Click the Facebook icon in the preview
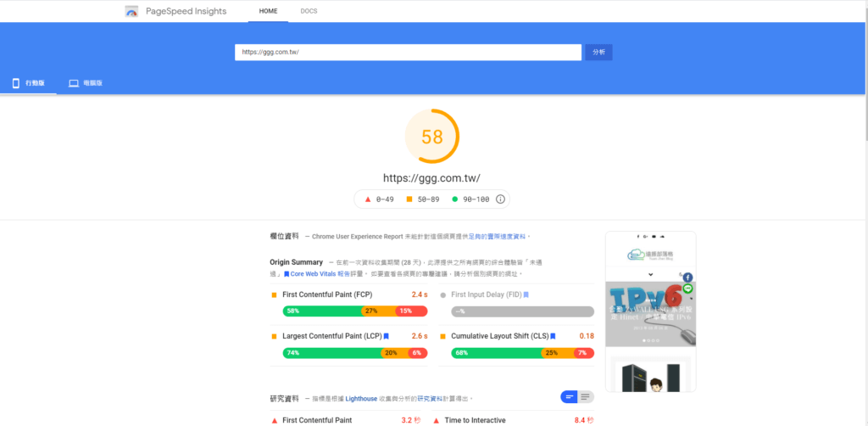Image resolution: width=868 pixels, height=426 pixels. point(687,277)
